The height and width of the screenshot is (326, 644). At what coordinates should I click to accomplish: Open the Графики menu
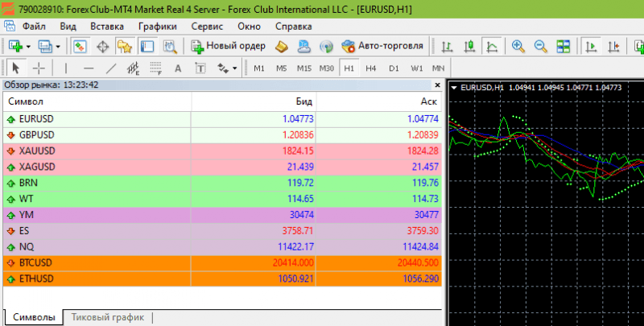pyautogui.click(x=157, y=27)
